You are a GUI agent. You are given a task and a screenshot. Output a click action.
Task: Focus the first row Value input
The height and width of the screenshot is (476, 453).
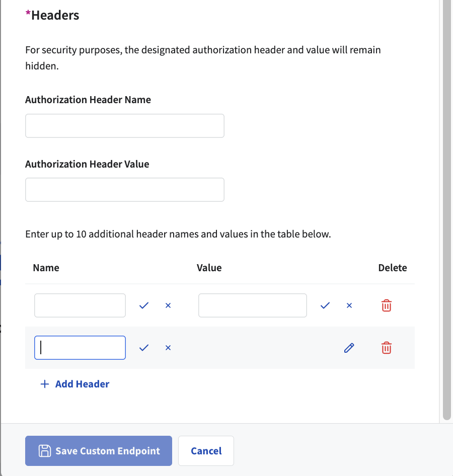click(x=252, y=305)
